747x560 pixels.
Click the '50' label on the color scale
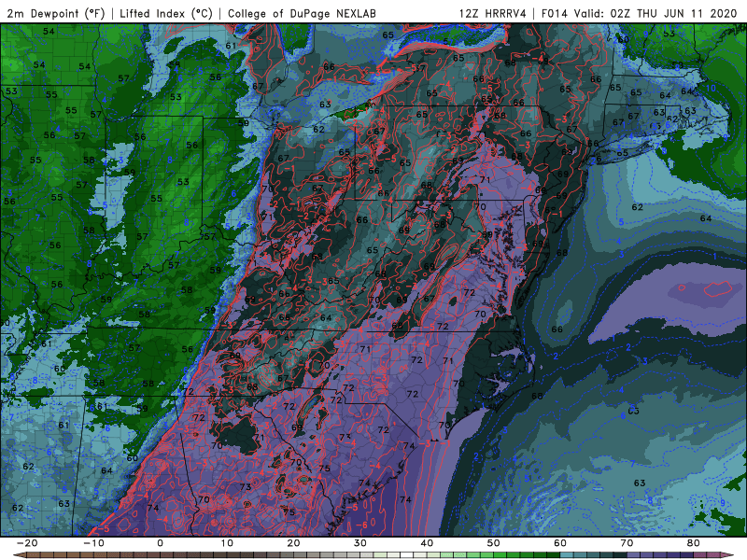494,543
